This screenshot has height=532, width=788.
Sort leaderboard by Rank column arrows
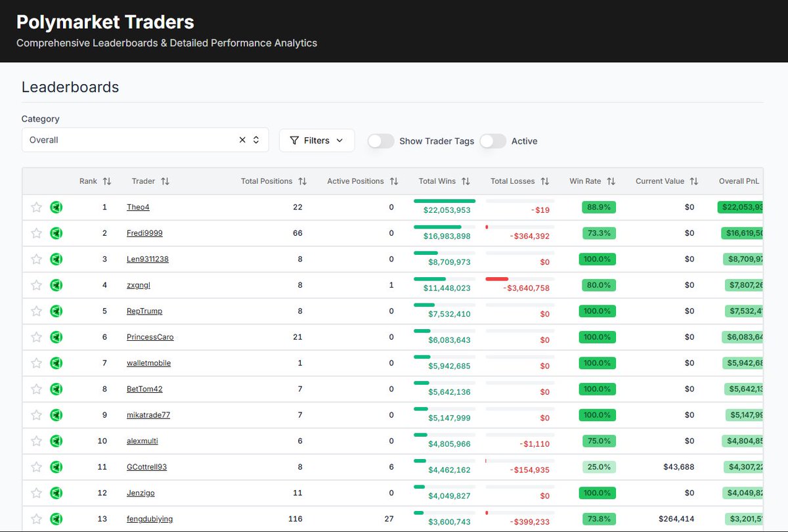(106, 181)
